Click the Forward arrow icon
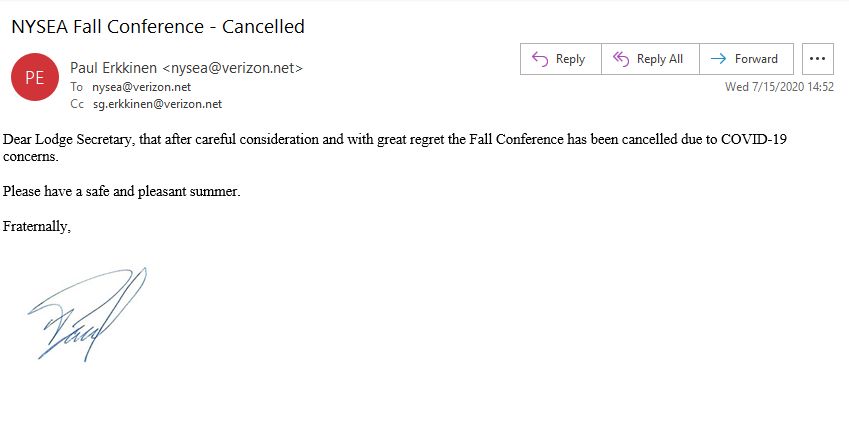Image resolution: width=849 pixels, height=435 pixels. [719, 59]
